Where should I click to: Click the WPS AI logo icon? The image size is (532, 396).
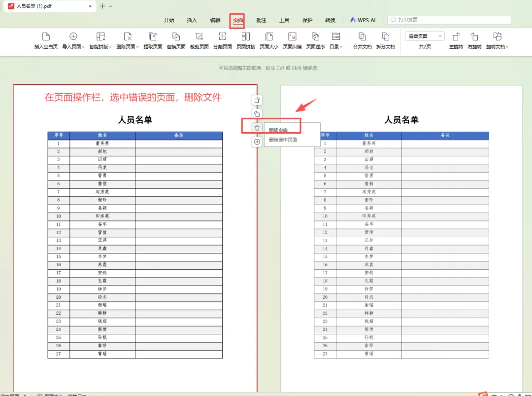353,20
